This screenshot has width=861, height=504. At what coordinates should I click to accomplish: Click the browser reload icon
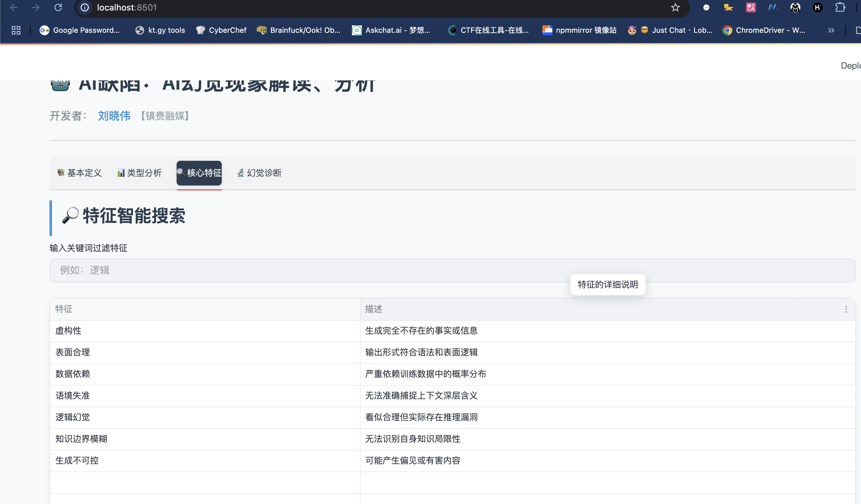pos(58,7)
